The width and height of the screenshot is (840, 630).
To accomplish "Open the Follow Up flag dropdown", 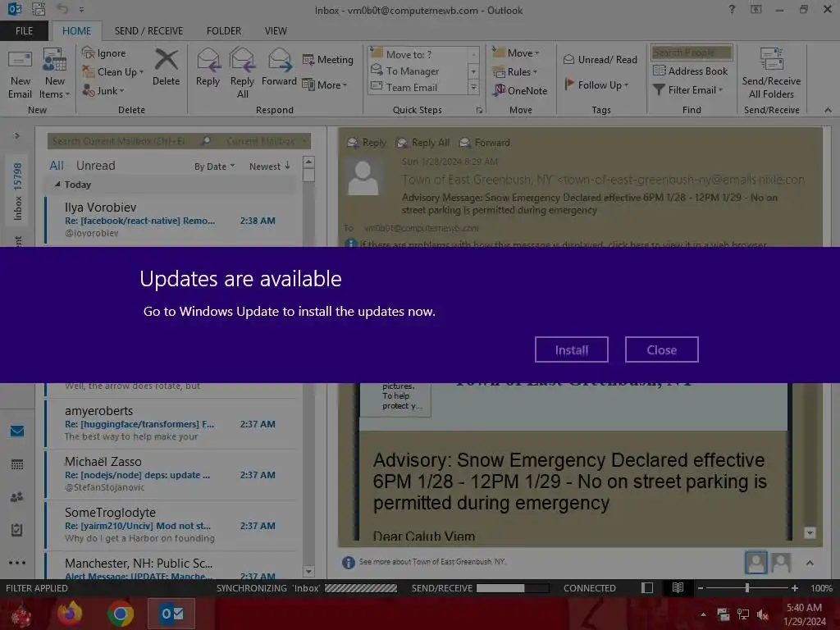I will point(596,84).
